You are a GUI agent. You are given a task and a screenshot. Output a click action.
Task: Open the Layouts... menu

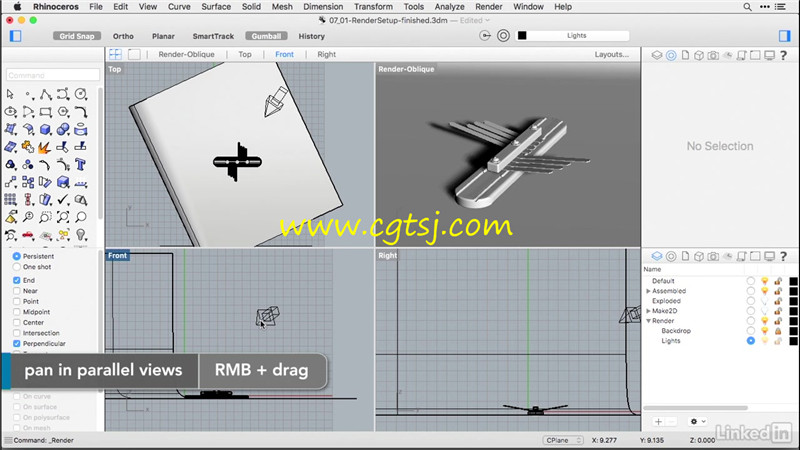pyautogui.click(x=611, y=54)
